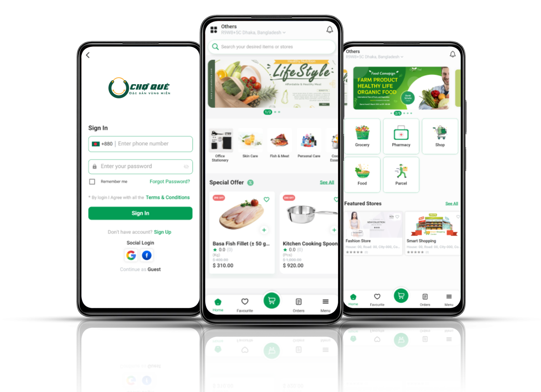The image size is (541, 392).
Task: Toggle password visibility eye icon
Action: pos(187,166)
